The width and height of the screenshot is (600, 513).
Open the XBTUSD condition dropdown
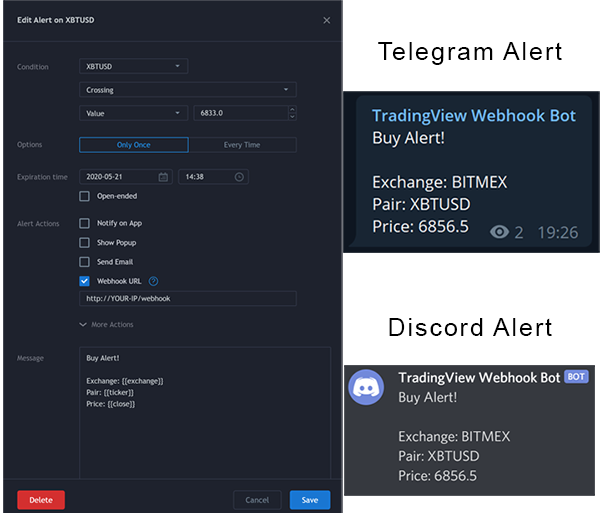[134, 66]
